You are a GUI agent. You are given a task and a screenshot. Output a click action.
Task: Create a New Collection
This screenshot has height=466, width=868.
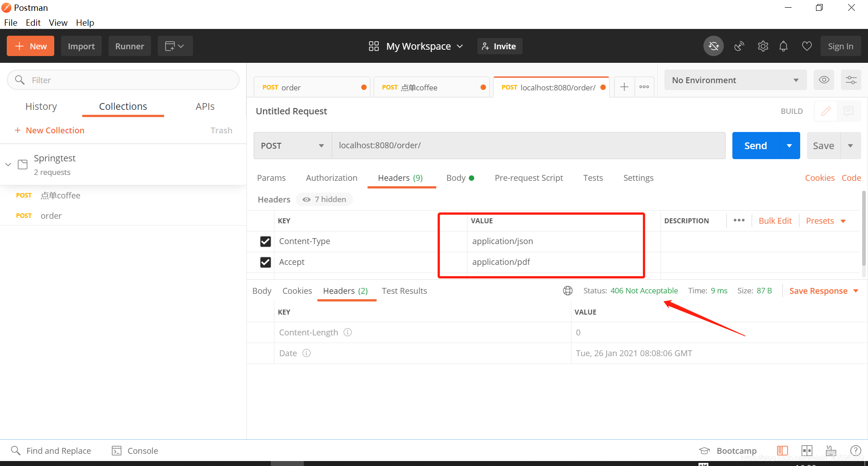[x=49, y=130]
